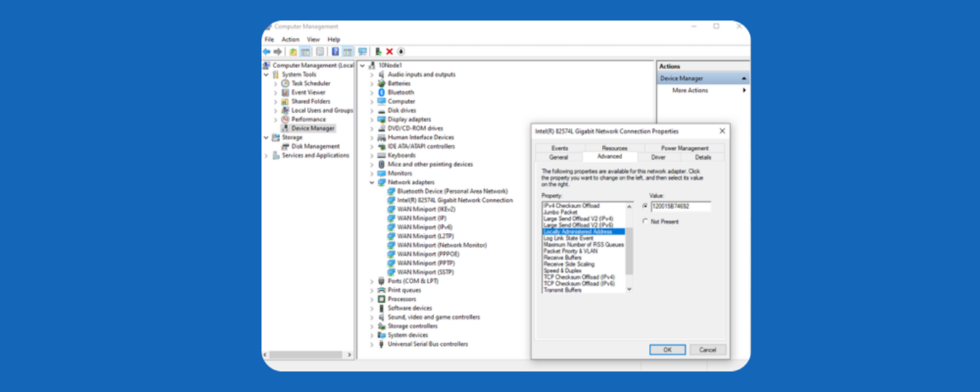Click the Local Users and Groups icon

285,110
